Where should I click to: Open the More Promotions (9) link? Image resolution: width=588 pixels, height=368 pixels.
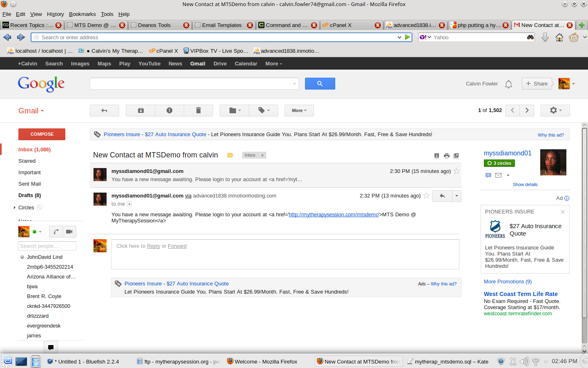point(508,282)
